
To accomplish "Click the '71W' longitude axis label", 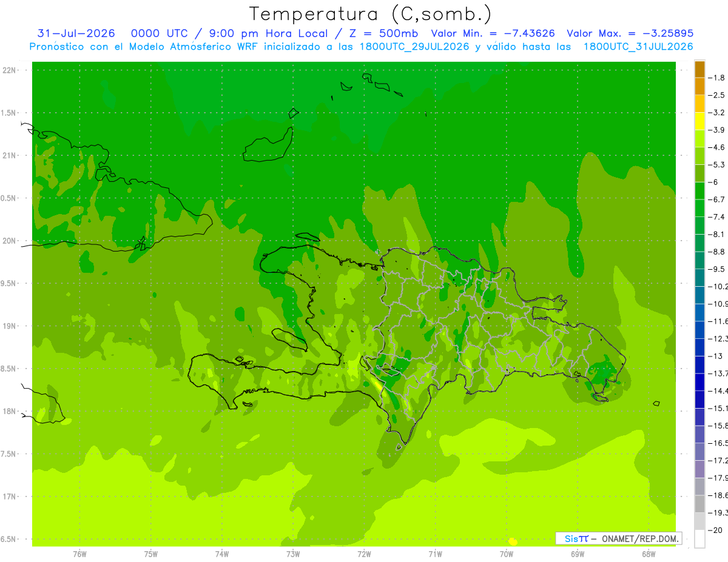I will (x=435, y=554).
